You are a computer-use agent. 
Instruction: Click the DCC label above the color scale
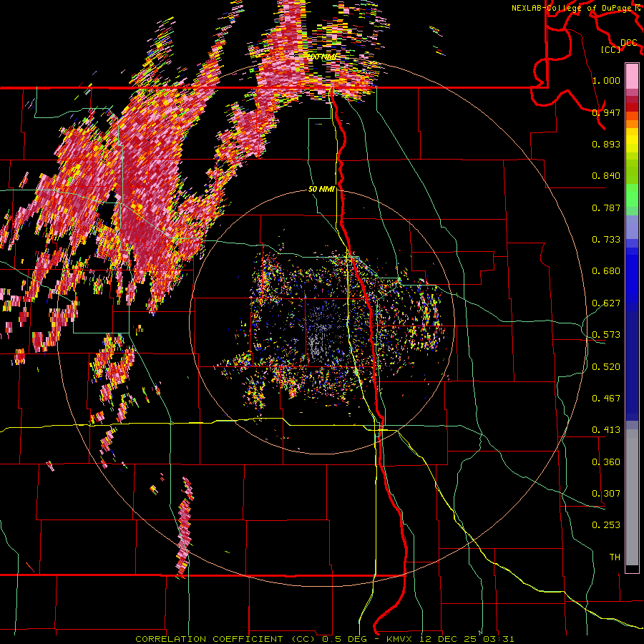(629, 43)
